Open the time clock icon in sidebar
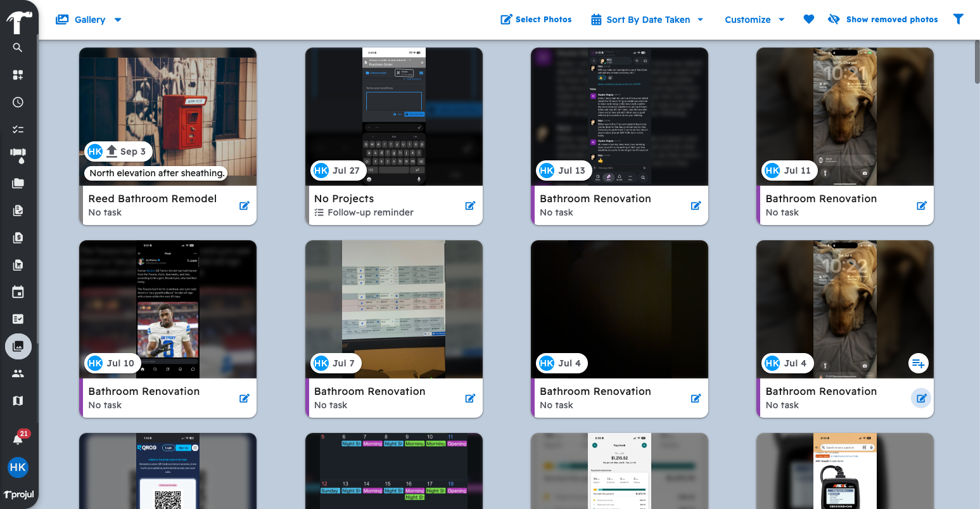 [x=18, y=102]
